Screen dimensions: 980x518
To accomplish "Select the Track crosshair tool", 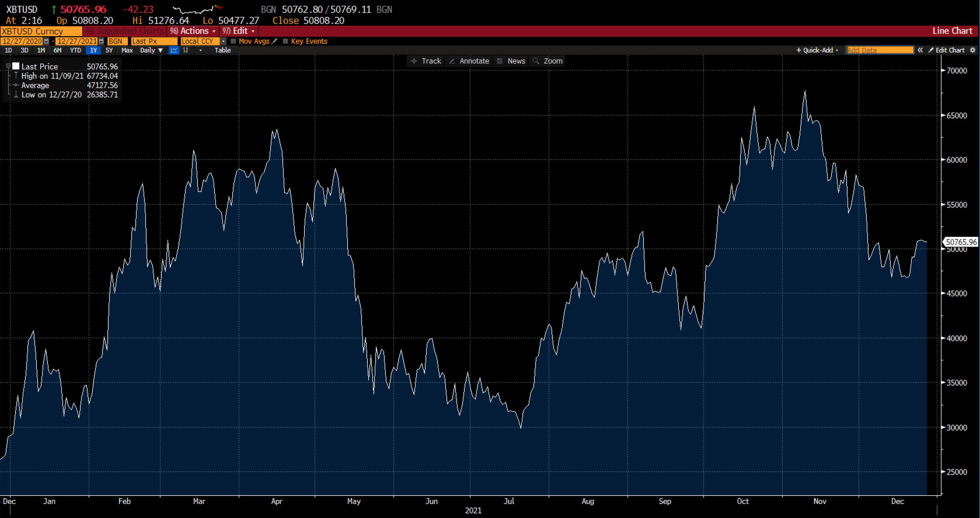I will click(426, 61).
